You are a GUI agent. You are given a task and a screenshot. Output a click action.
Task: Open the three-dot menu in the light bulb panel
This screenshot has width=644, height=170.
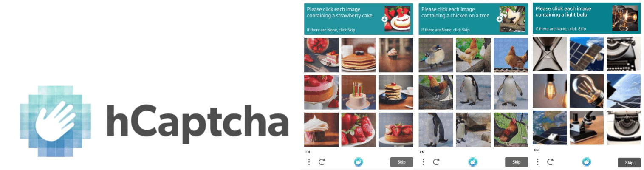537,162
